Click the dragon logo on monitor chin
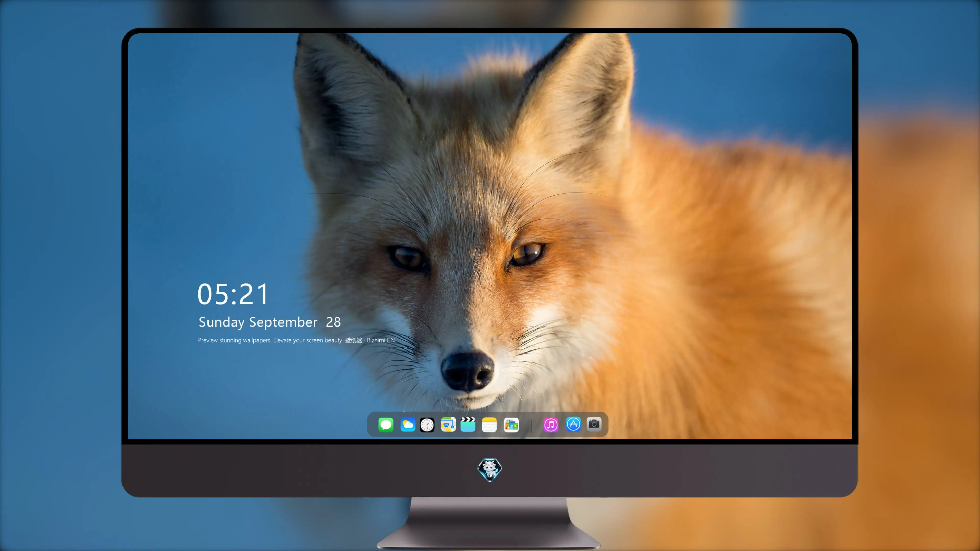The width and height of the screenshot is (980, 551). pos(490,470)
